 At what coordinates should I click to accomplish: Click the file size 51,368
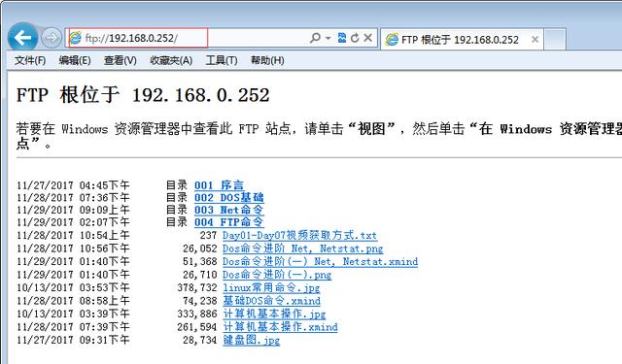pyautogui.click(x=200, y=261)
